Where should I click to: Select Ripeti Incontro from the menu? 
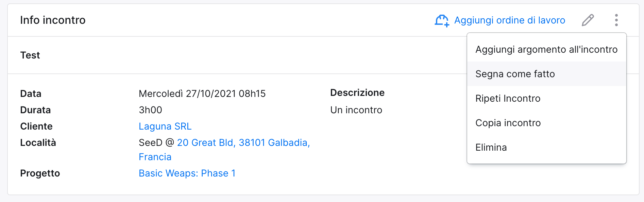click(x=547, y=98)
